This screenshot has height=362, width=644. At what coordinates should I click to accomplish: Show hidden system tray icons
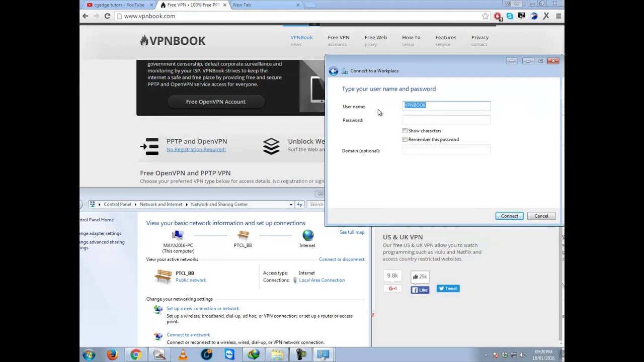click(486, 355)
